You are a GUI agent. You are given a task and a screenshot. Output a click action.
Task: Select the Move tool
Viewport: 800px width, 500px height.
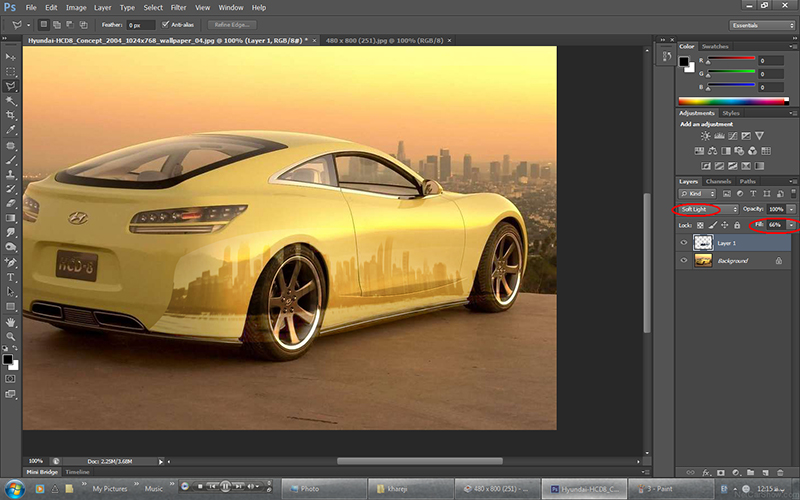click(x=10, y=57)
